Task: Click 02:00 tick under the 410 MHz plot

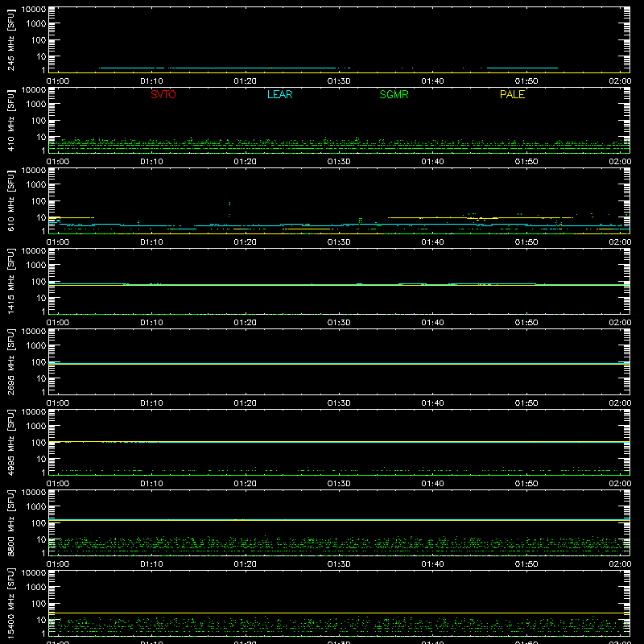Action: pyautogui.click(x=620, y=162)
